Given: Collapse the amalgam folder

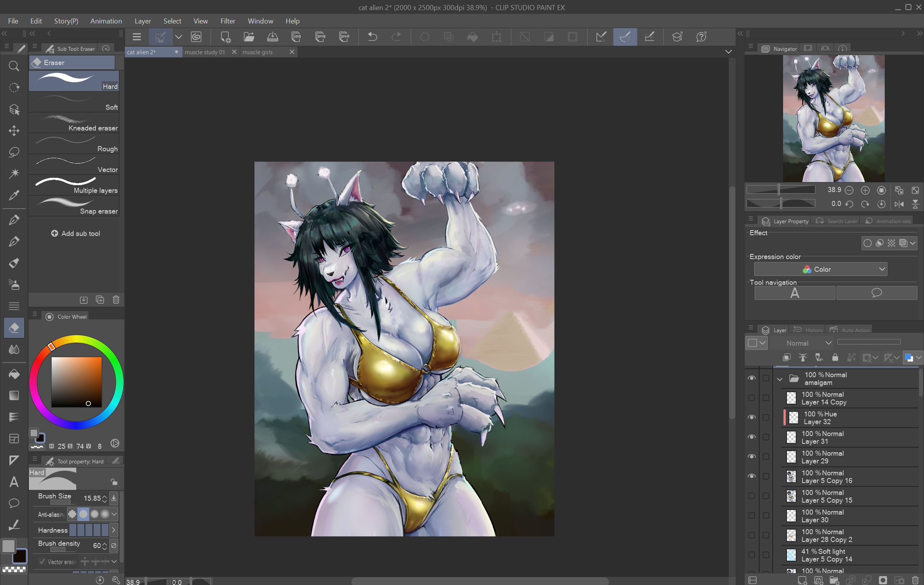Looking at the screenshot, I should tap(780, 379).
